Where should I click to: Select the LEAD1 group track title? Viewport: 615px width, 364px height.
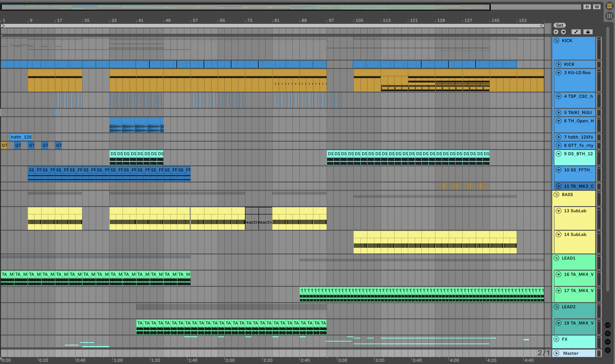point(568,258)
